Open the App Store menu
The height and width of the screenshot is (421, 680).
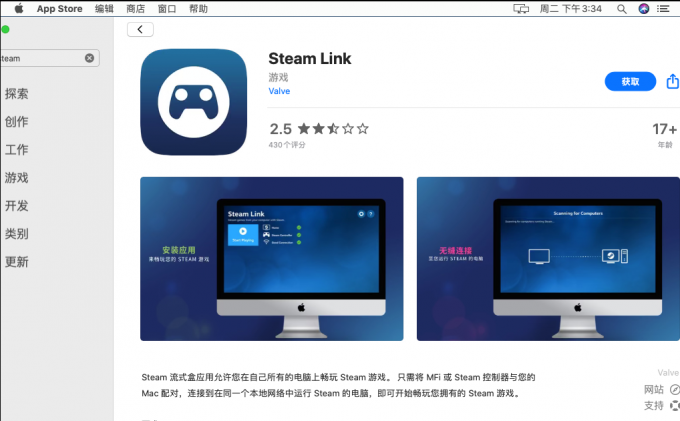[x=59, y=9]
